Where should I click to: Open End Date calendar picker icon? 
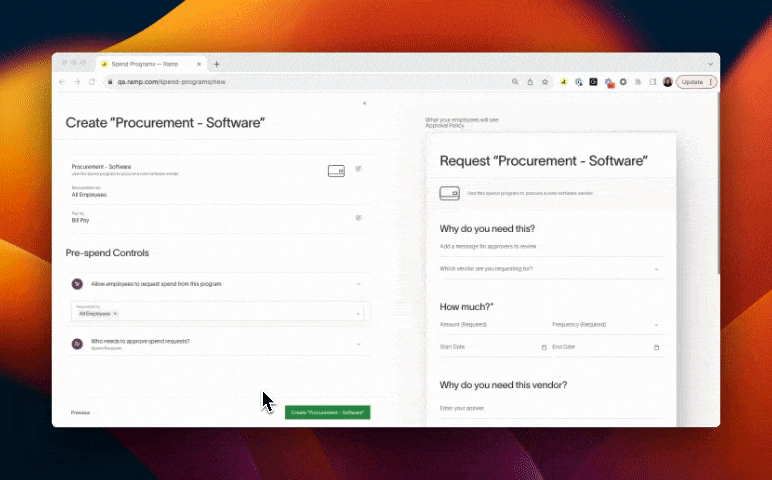(656, 347)
